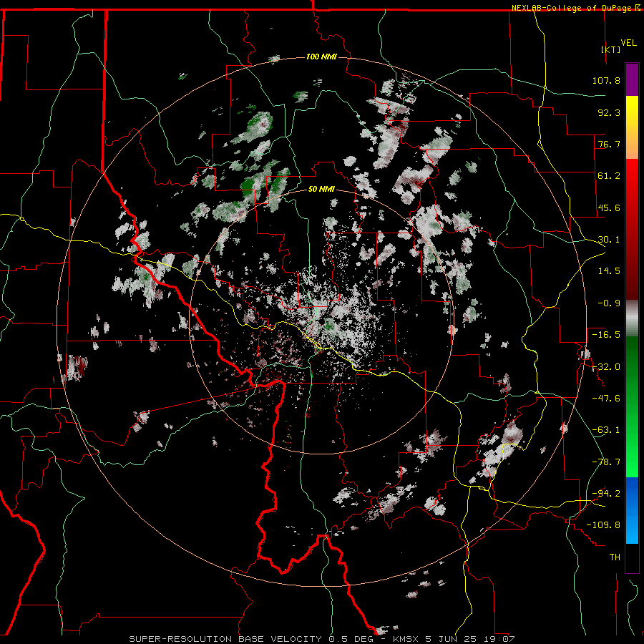Click the 19:07 timestamp
644x644 pixels.
coord(499,639)
